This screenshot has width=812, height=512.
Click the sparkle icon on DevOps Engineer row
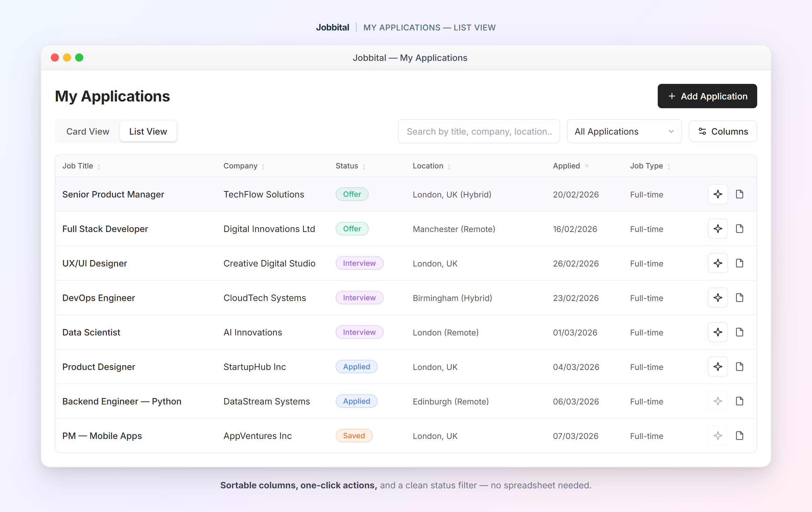coord(718,298)
